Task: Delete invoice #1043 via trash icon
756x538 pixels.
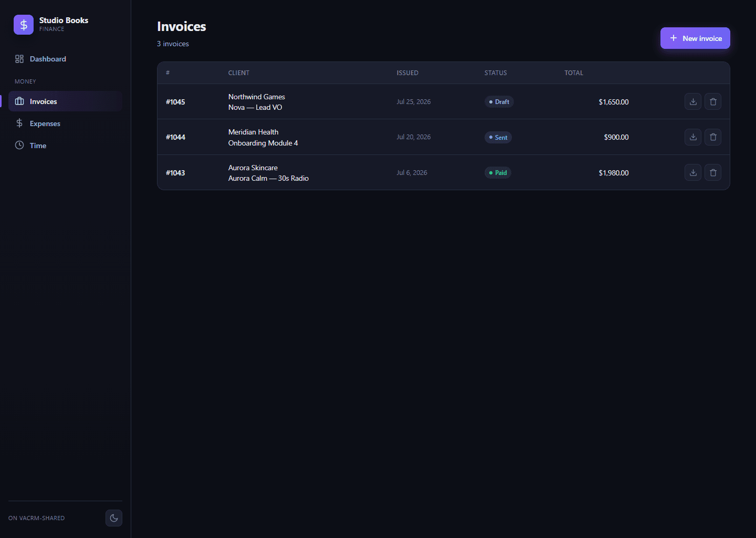Action: (x=713, y=172)
